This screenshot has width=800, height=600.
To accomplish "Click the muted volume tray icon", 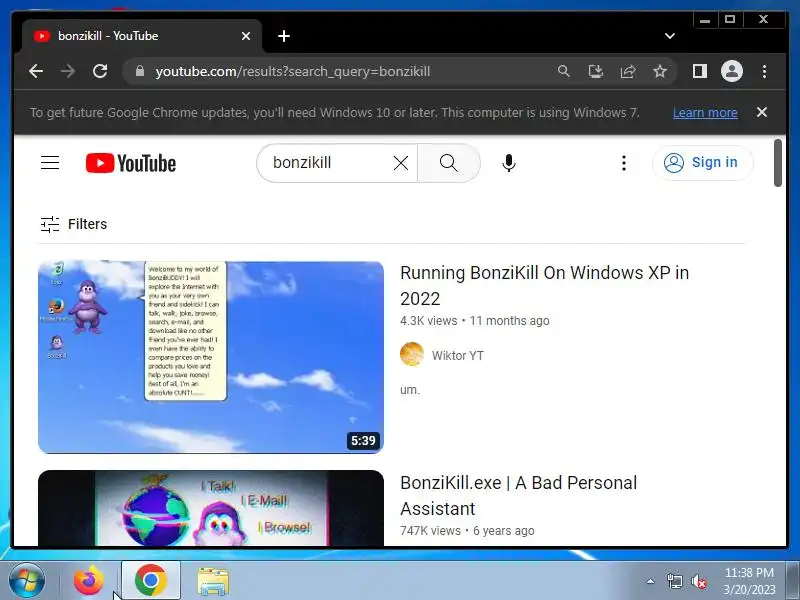I will tap(698, 581).
